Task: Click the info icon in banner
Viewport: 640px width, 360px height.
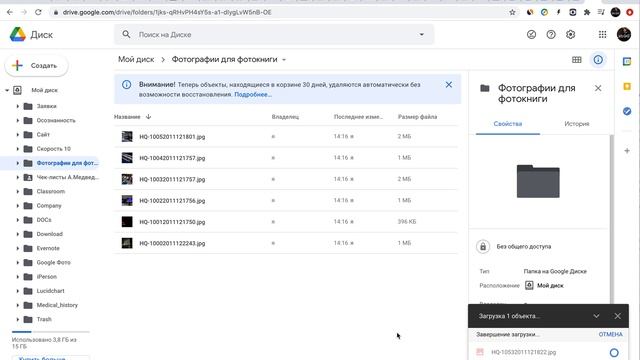Action: (127, 84)
